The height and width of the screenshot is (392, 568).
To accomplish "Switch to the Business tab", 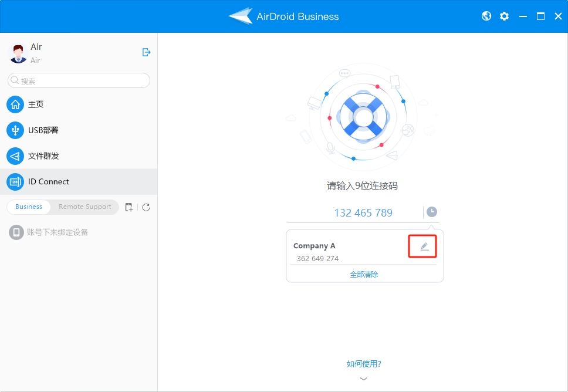I will point(29,207).
